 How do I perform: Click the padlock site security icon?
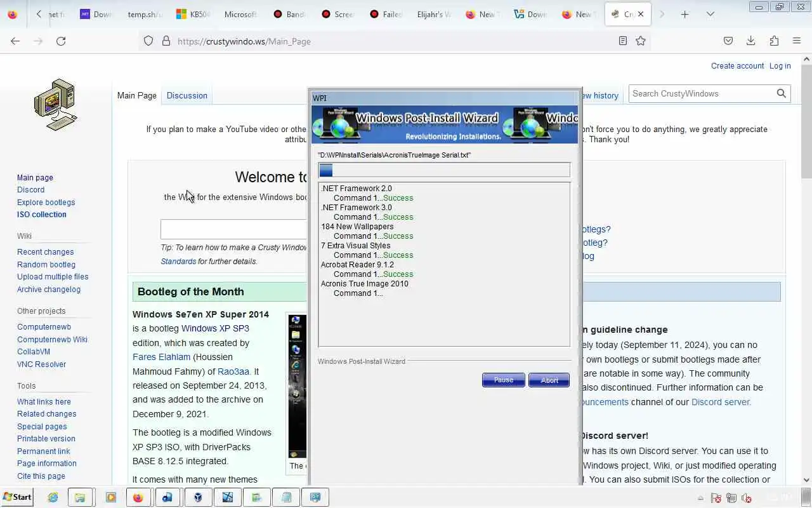click(166, 41)
